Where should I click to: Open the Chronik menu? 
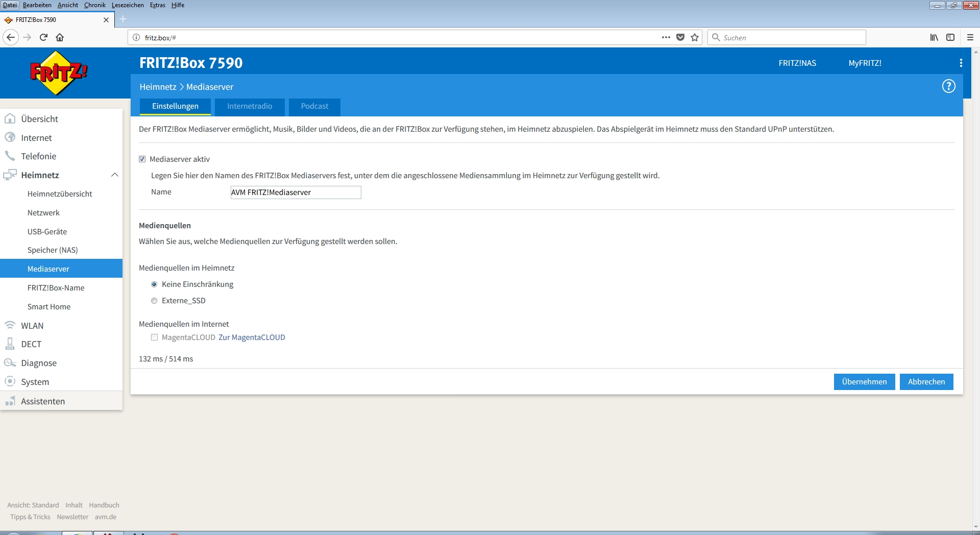point(95,5)
